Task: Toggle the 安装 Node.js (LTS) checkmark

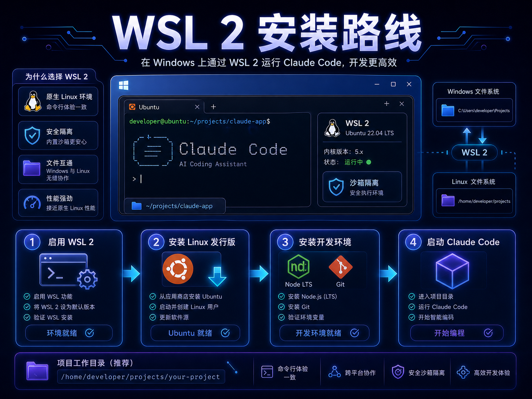Action: click(281, 296)
